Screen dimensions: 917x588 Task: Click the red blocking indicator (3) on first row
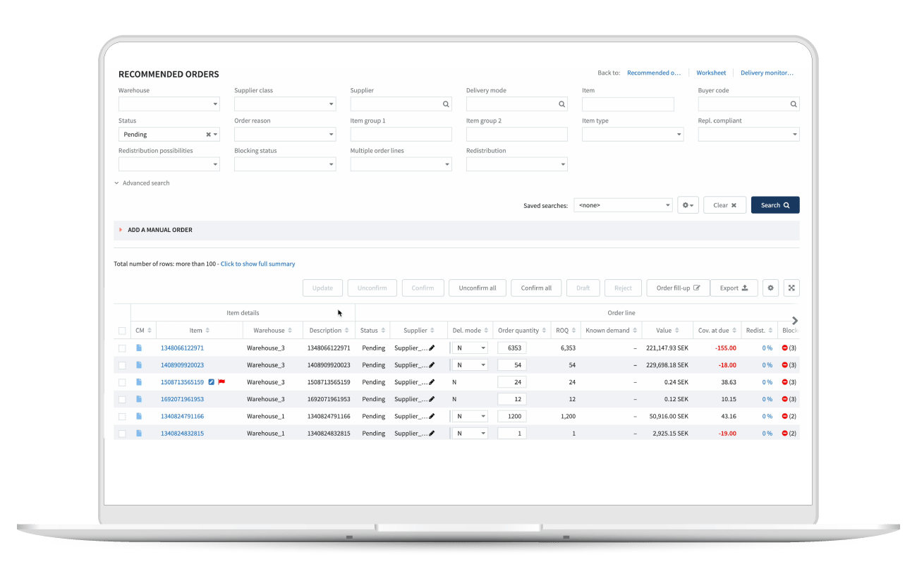point(785,348)
